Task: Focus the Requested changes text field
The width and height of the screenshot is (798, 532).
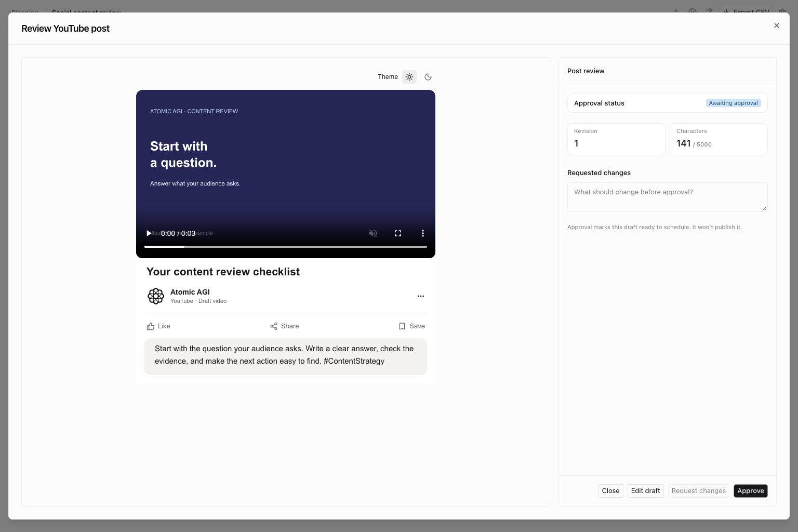Action: click(668, 197)
